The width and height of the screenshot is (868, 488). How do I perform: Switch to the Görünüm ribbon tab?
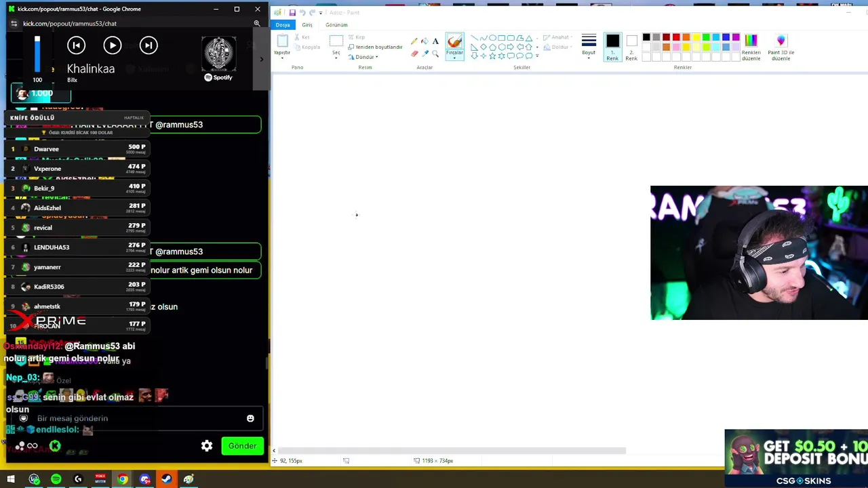(x=336, y=25)
